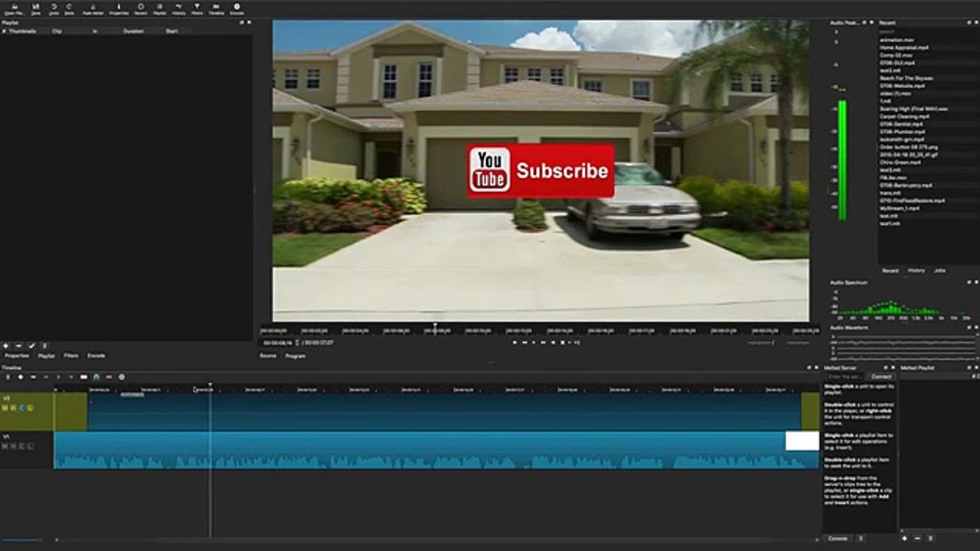
Task: Click the Console button in Melted Server
Action: [x=838, y=539]
